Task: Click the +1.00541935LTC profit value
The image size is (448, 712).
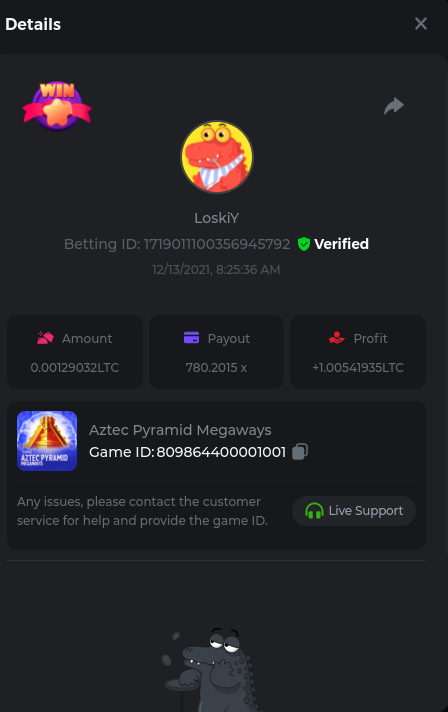Action: click(358, 367)
